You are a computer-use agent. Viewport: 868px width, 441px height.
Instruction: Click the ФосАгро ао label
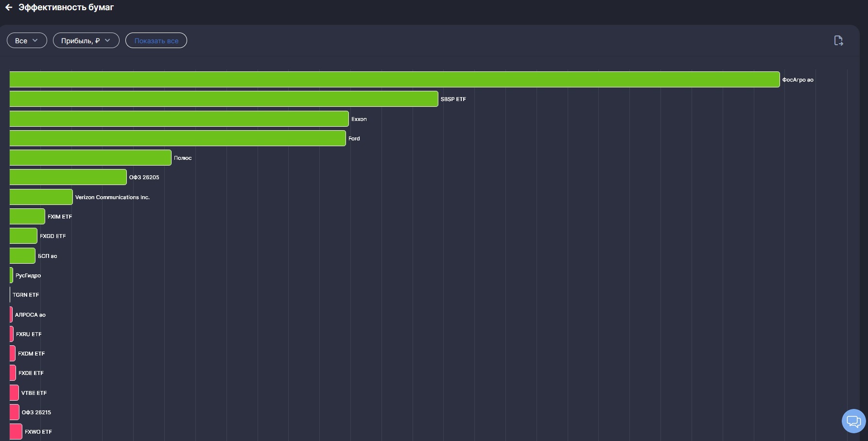pos(798,80)
